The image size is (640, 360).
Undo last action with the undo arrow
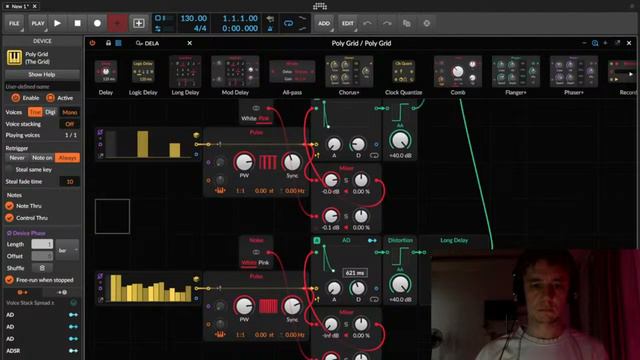[x=367, y=23]
